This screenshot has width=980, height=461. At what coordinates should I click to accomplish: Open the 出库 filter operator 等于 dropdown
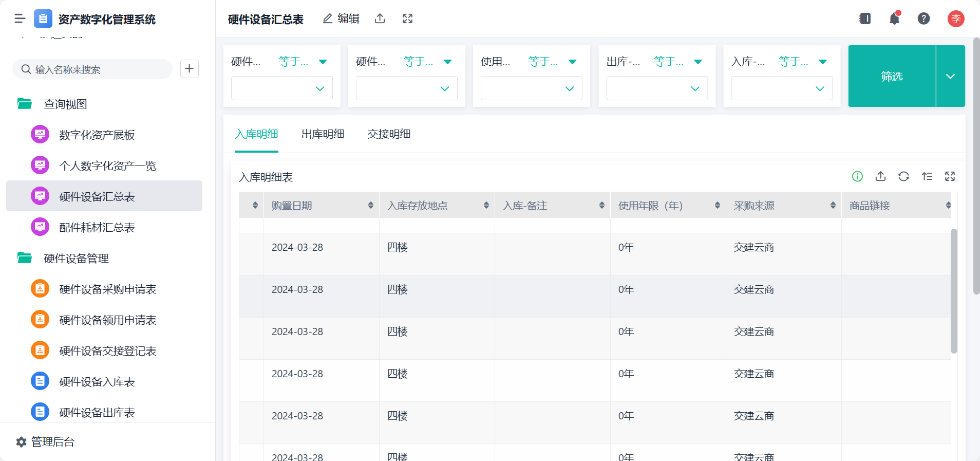(x=677, y=62)
